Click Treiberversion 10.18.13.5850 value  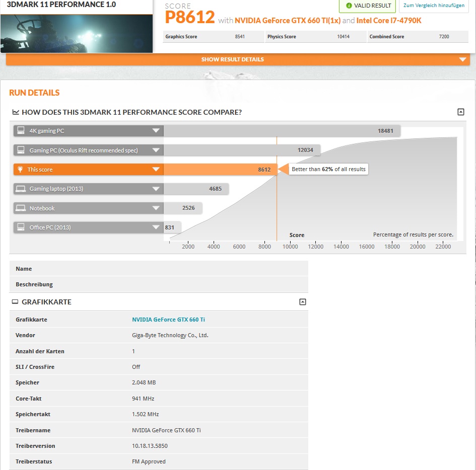point(150,446)
